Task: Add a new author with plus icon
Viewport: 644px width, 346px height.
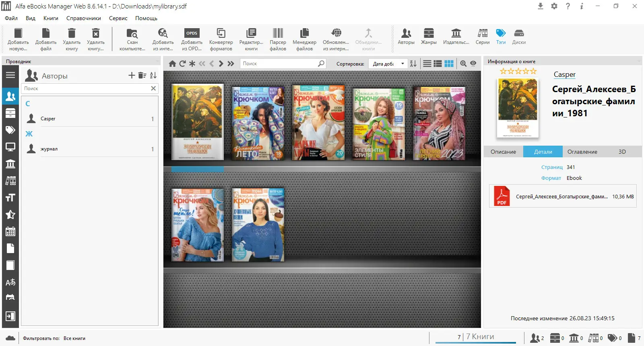Action: tap(132, 75)
